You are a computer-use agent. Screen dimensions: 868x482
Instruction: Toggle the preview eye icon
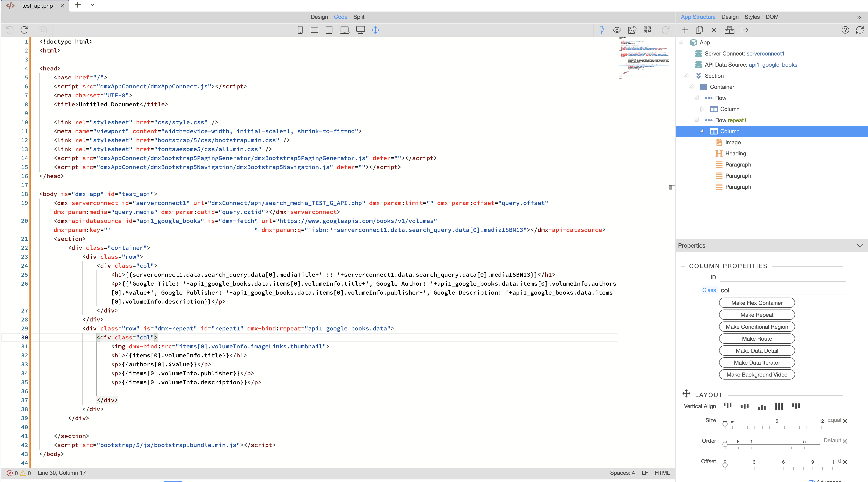[x=617, y=30]
